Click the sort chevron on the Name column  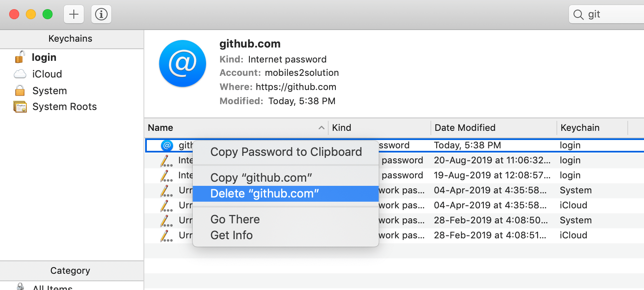click(x=321, y=127)
